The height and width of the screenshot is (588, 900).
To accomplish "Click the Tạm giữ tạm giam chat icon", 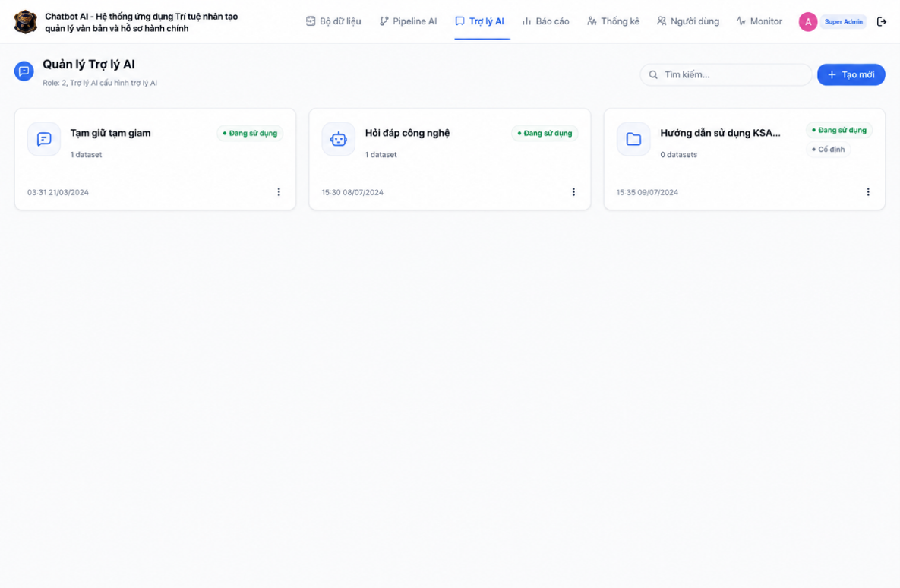I will click(x=44, y=139).
